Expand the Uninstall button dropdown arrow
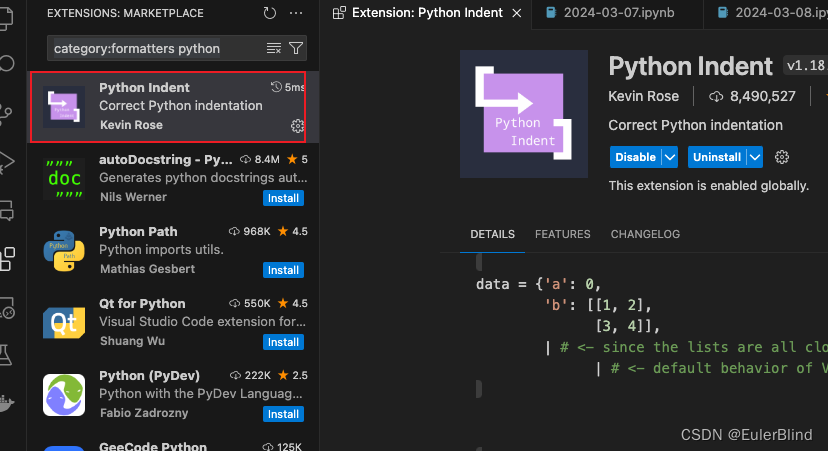 755,157
